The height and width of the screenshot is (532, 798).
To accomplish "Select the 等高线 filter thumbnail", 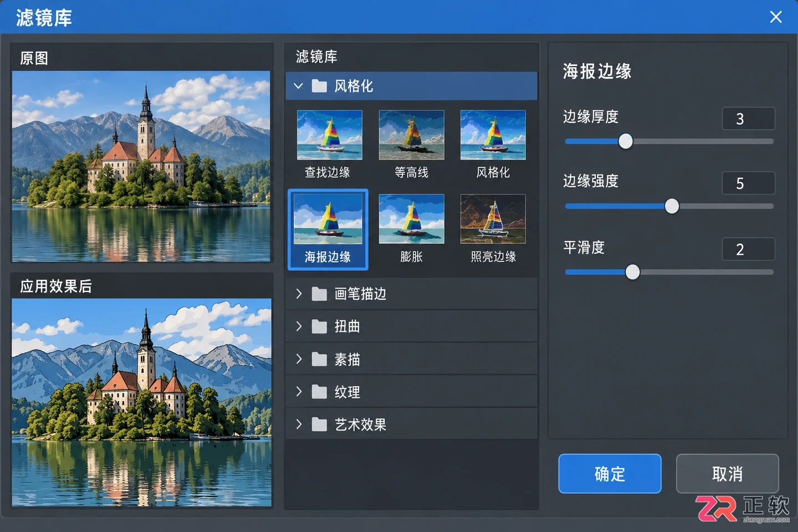I will (x=411, y=135).
